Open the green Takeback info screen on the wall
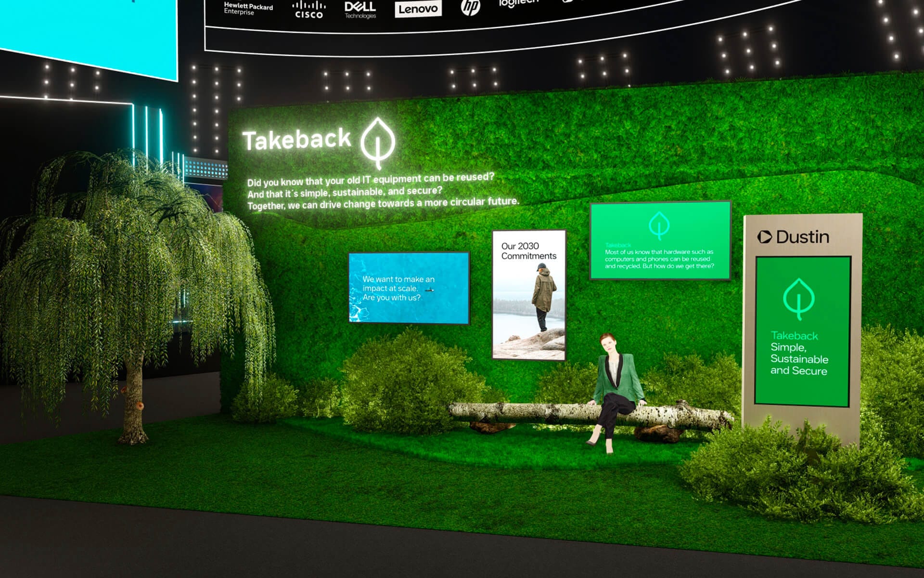This screenshot has height=578, width=924. tap(660, 240)
